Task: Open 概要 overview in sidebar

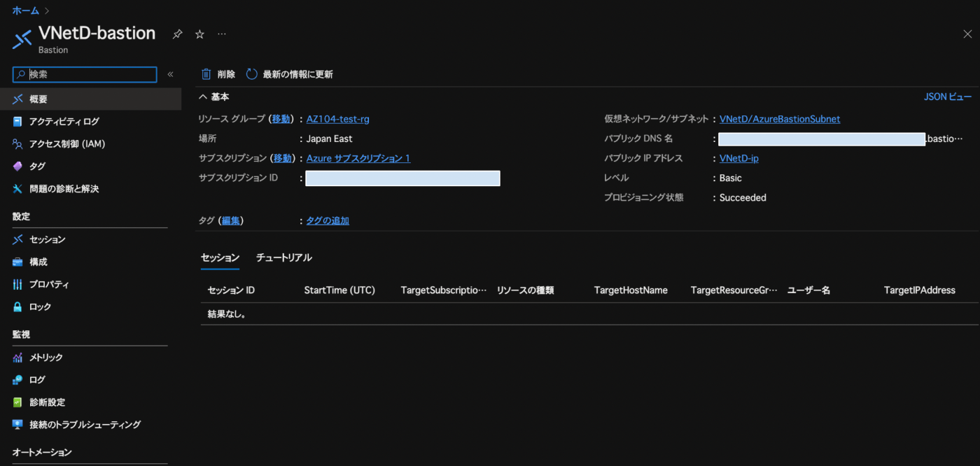Action: point(90,99)
